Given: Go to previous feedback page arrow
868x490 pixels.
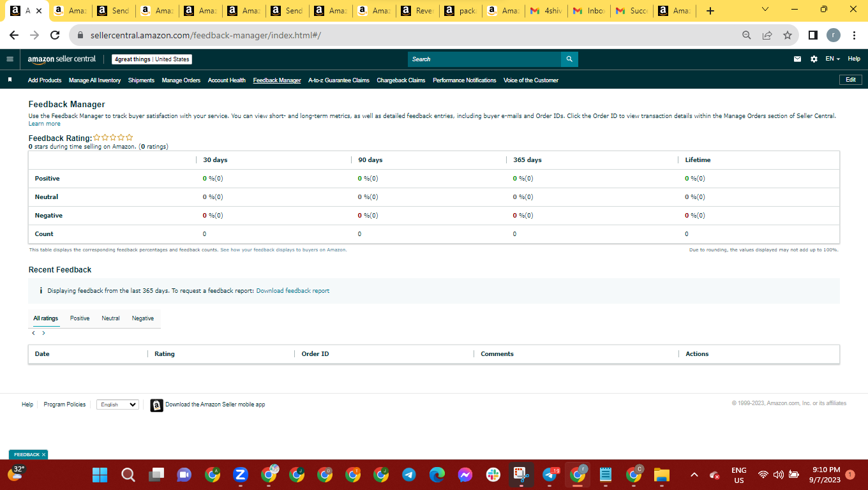Looking at the screenshot, I should coord(33,333).
